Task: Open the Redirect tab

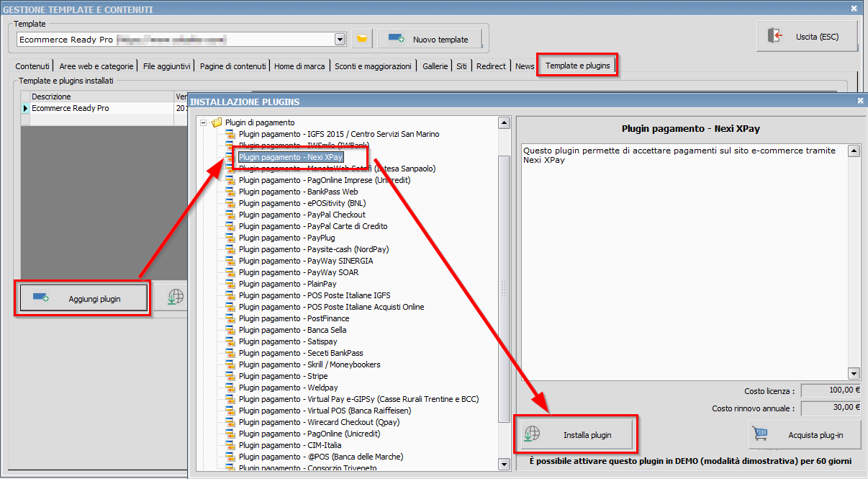Action: (491, 66)
